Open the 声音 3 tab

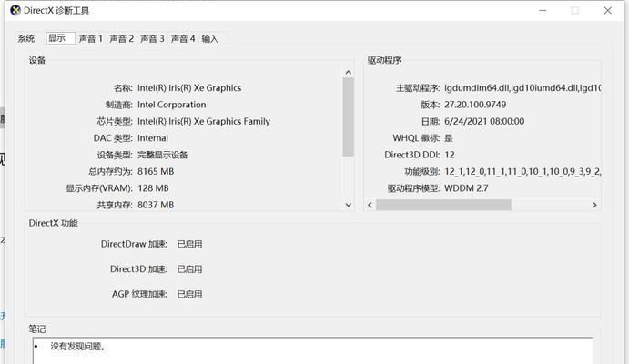(152, 38)
